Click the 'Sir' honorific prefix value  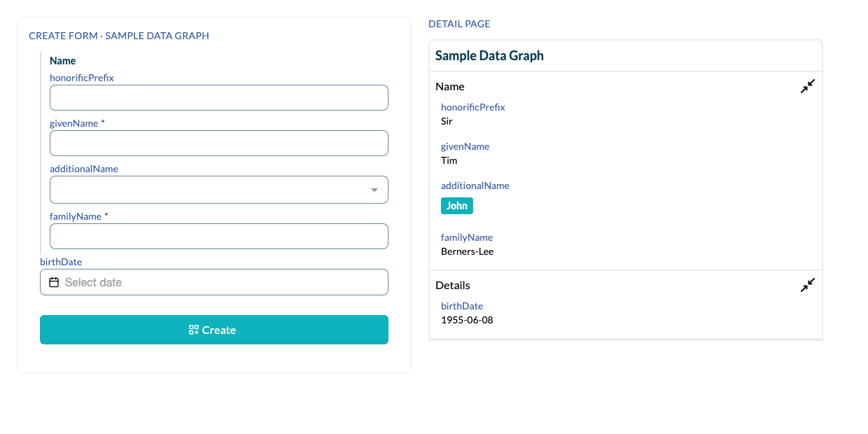tap(447, 121)
